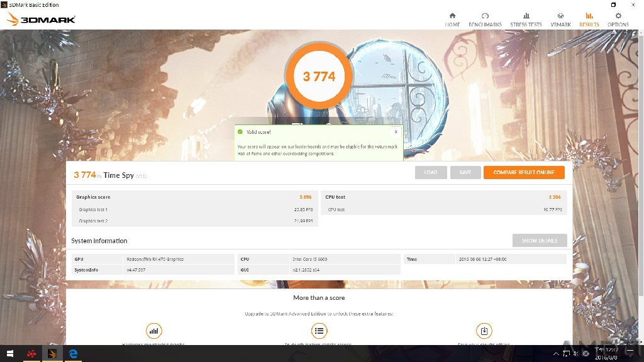Image resolution: width=644 pixels, height=362 pixels.
Task: Open the Action Center in the taskbar
Action: click(x=630, y=353)
